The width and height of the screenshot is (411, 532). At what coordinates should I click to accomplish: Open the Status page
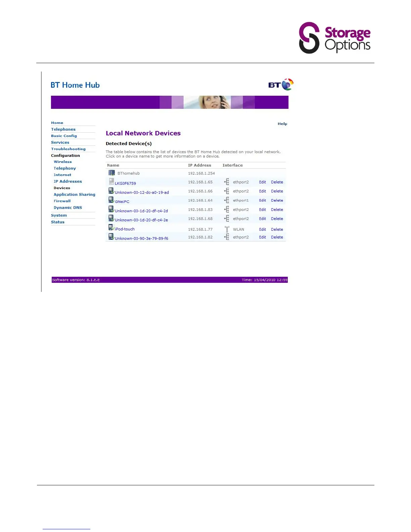pos(58,222)
